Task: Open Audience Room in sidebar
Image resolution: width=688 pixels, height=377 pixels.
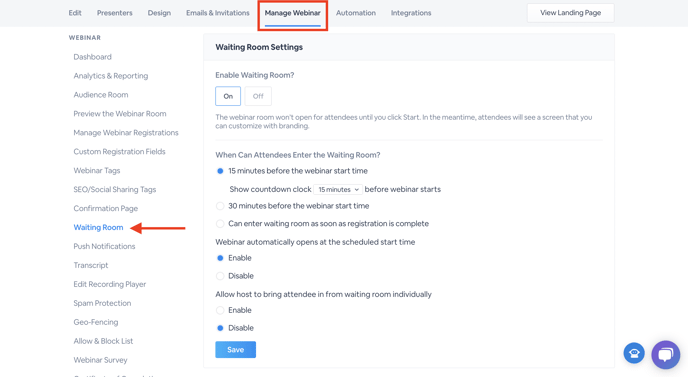Action: tap(101, 94)
